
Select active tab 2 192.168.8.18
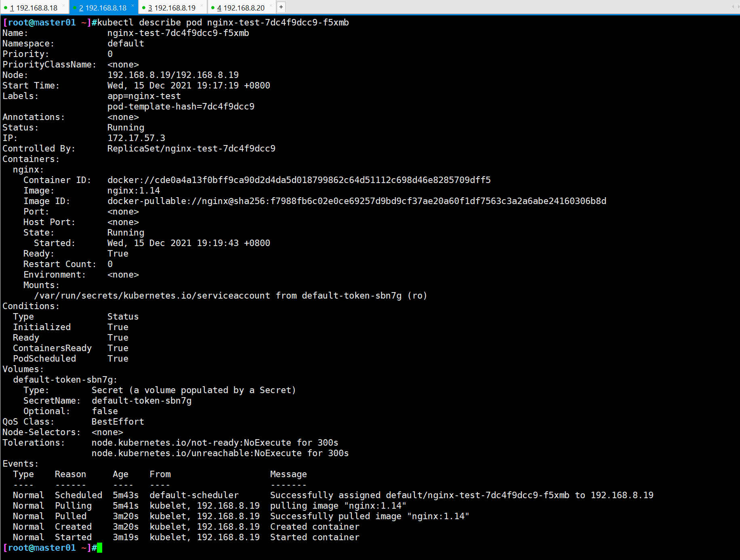103,8
